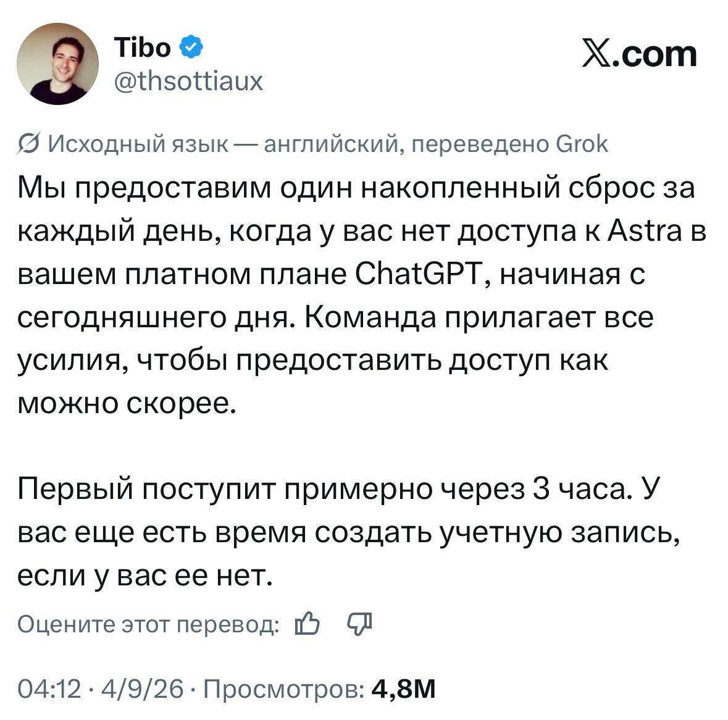Visit the @thsottiaux handle profile

click(x=188, y=82)
